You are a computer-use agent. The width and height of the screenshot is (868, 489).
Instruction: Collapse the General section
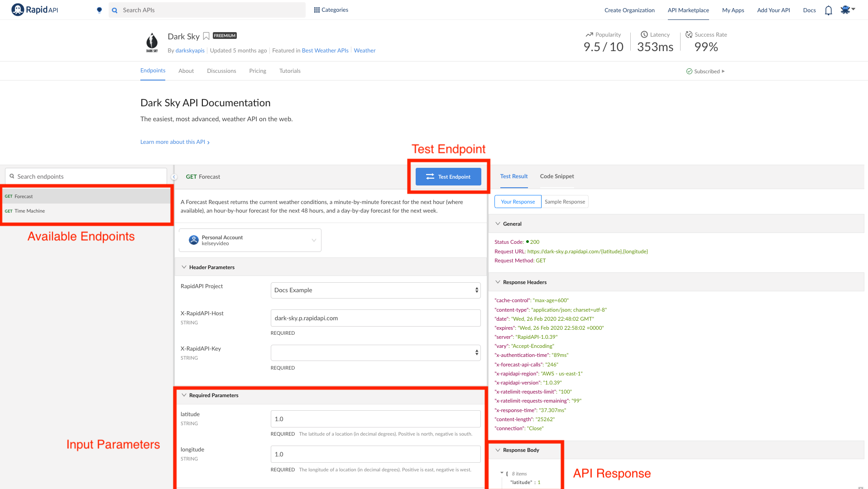click(498, 224)
